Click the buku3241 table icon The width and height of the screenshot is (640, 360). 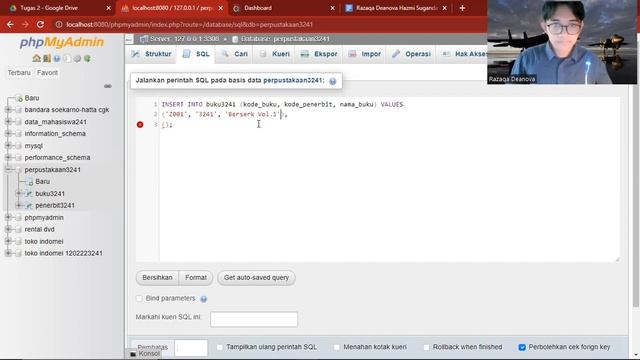tap(29, 193)
